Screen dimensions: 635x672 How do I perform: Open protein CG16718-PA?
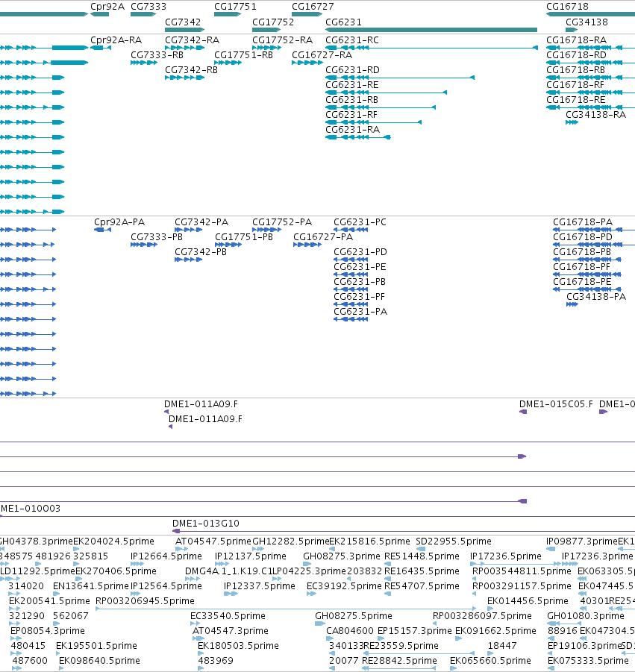tap(583, 222)
